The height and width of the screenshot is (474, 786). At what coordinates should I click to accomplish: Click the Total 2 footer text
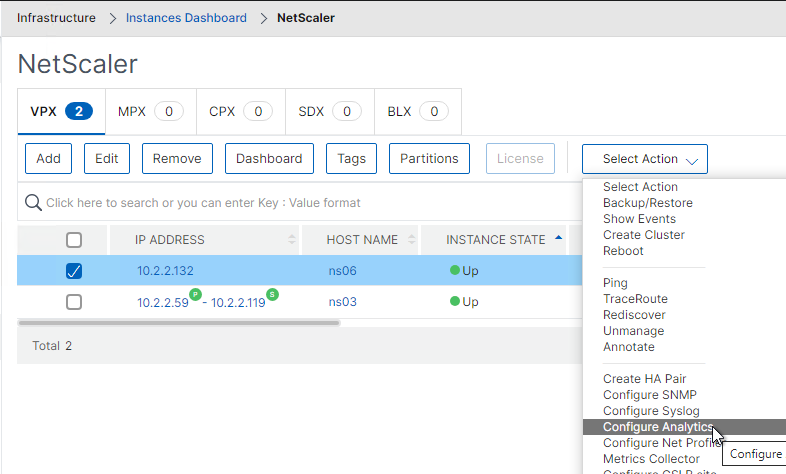[x=52, y=346]
